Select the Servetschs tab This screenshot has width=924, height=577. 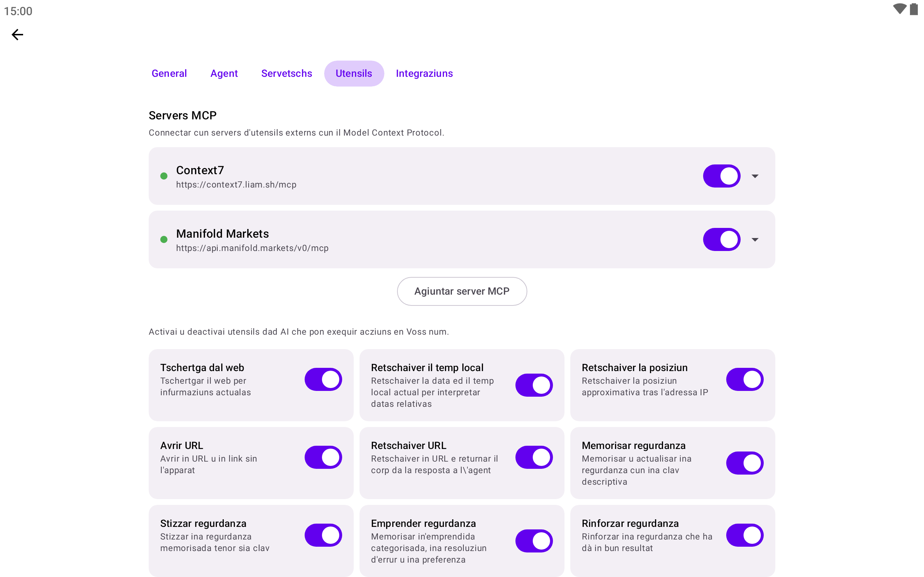[x=286, y=73]
